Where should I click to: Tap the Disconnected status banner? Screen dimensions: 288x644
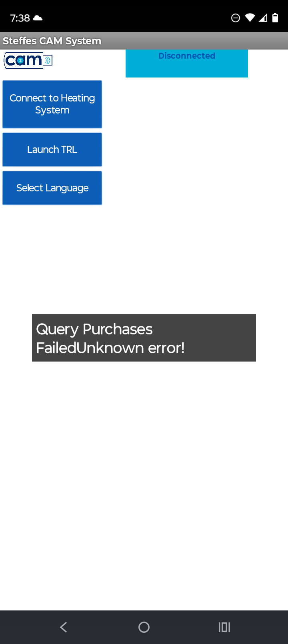(x=187, y=63)
